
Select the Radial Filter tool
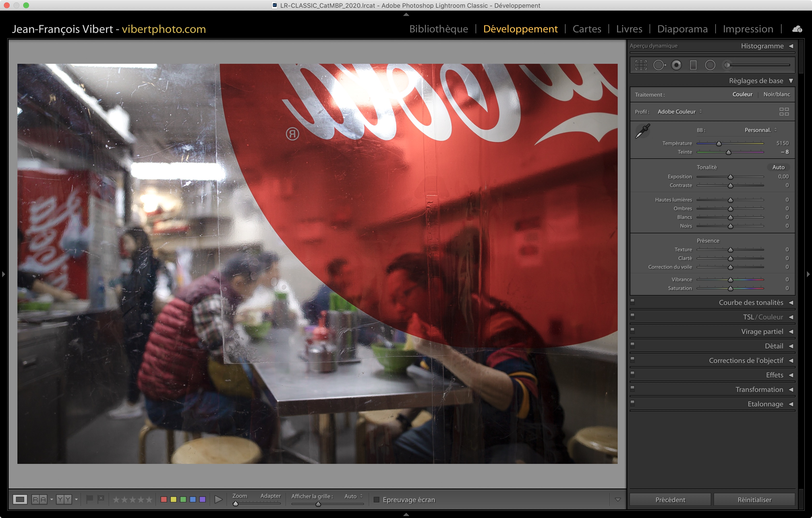click(710, 65)
